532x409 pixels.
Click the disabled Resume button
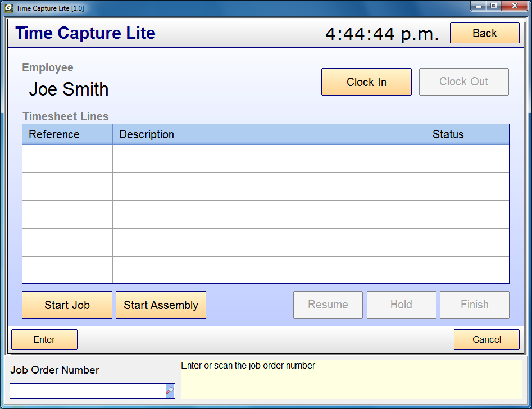point(328,305)
